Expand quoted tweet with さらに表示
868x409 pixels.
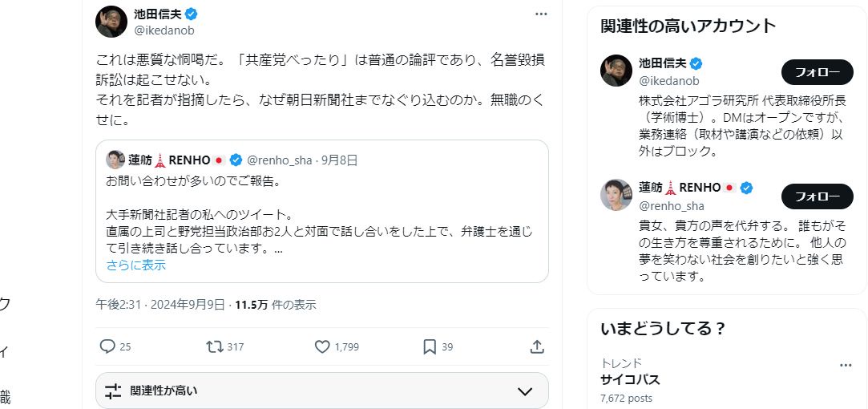[x=136, y=265]
